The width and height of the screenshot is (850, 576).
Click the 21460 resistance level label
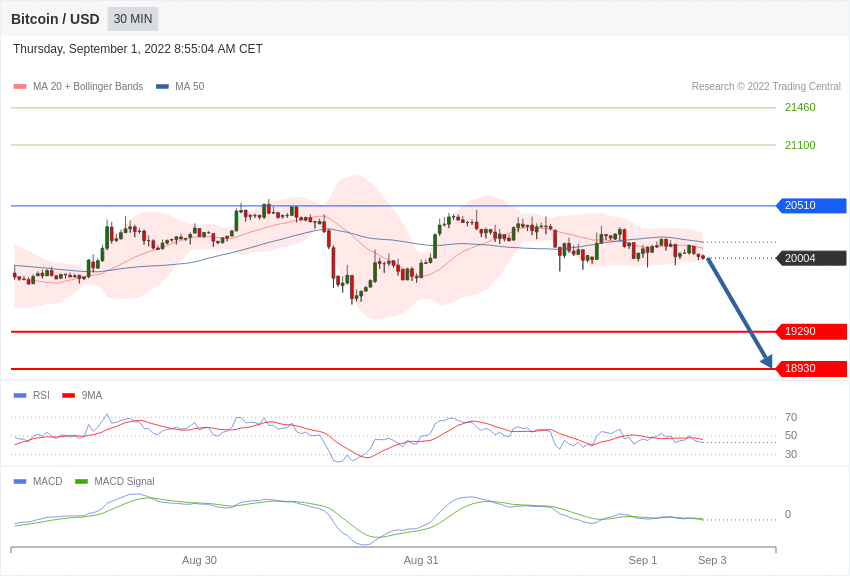(800, 107)
